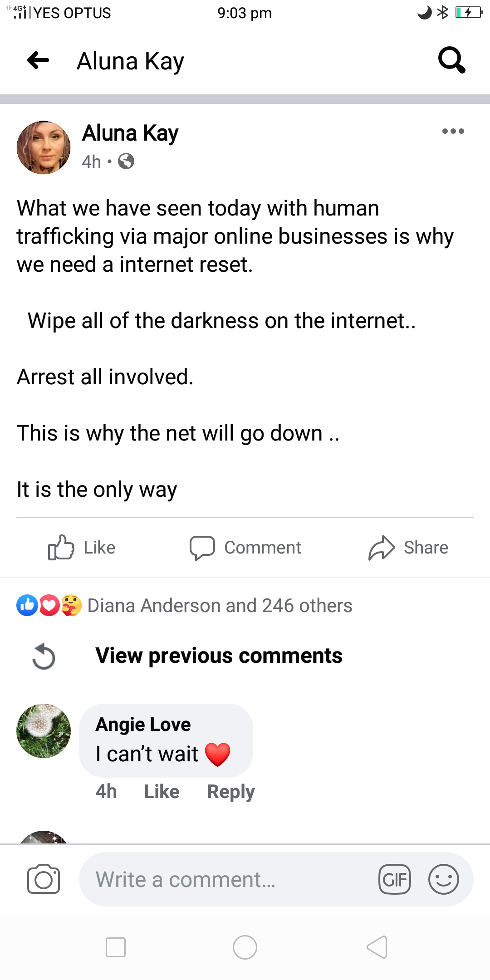Open the GIF picker
The width and height of the screenshot is (490, 980).
[x=395, y=880]
